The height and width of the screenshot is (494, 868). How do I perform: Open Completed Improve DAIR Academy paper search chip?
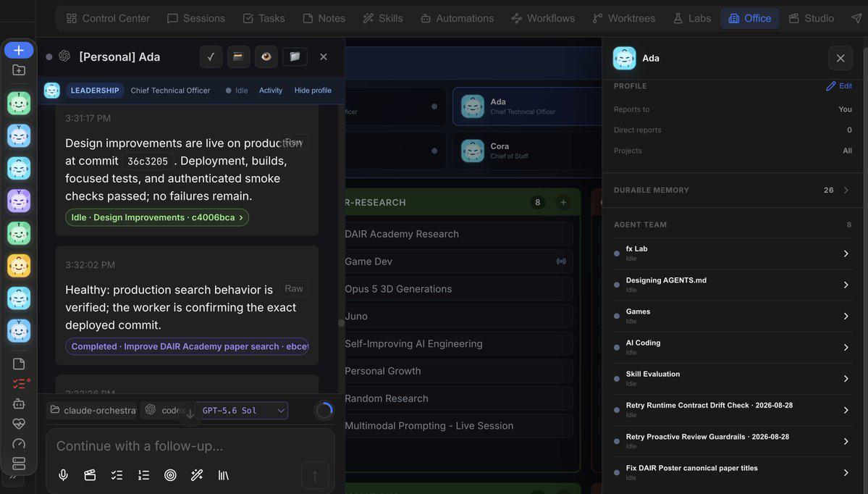(x=187, y=347)
